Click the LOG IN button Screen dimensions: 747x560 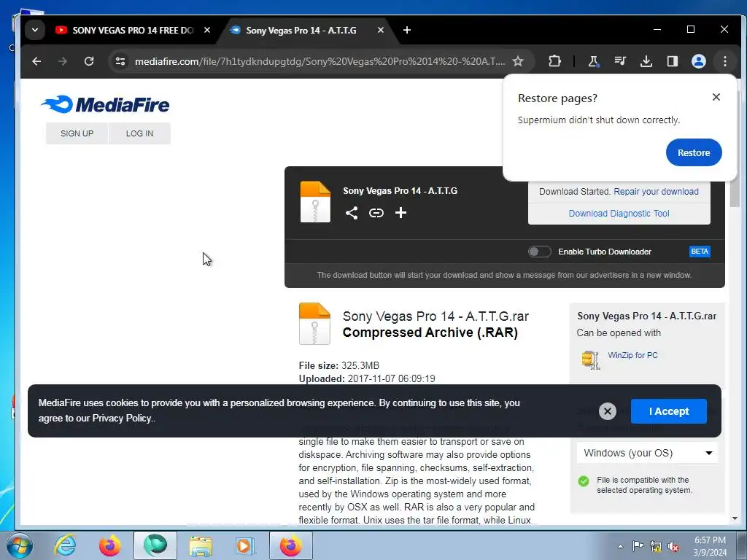[x=139, y=133]
